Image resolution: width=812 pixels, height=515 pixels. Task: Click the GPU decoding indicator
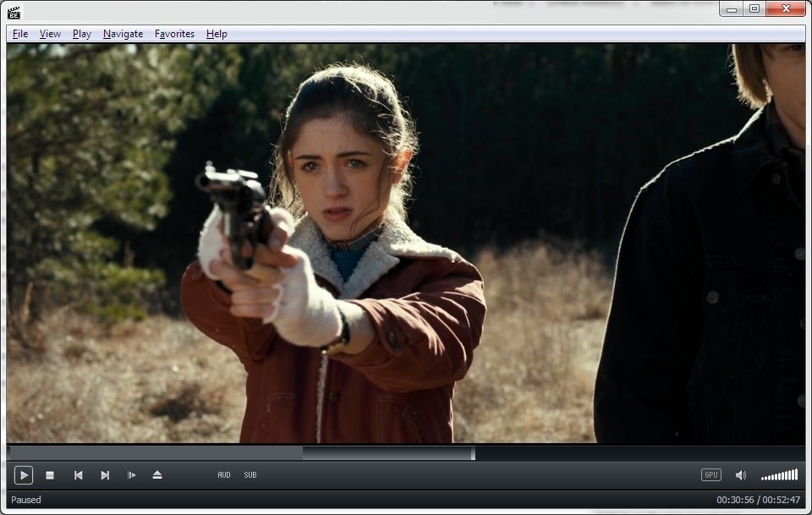pos(710,475)
